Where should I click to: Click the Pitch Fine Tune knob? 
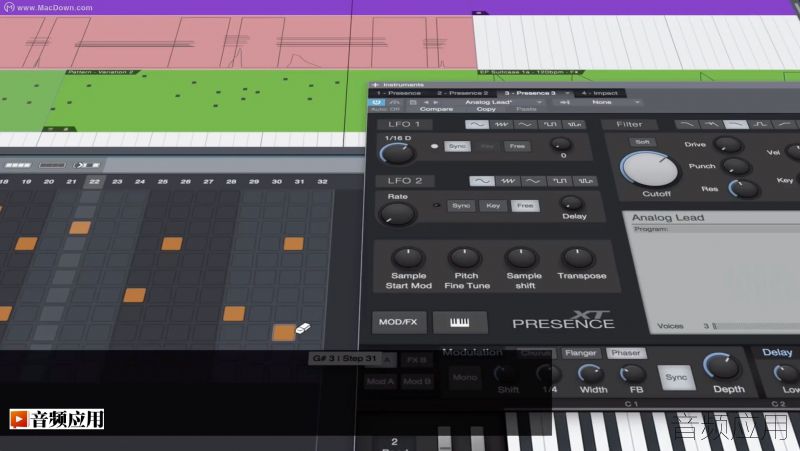(x=465, y=258)
